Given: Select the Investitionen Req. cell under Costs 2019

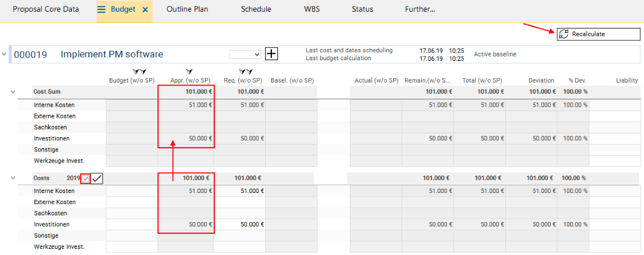Looking at the screenshot, I should click(x=239, y=225).
